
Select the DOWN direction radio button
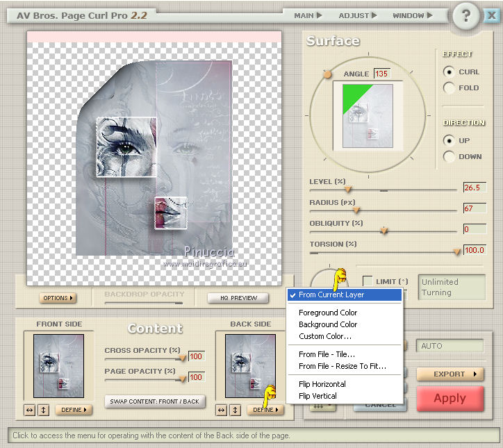pyautogui.click(x=449, y=156)
